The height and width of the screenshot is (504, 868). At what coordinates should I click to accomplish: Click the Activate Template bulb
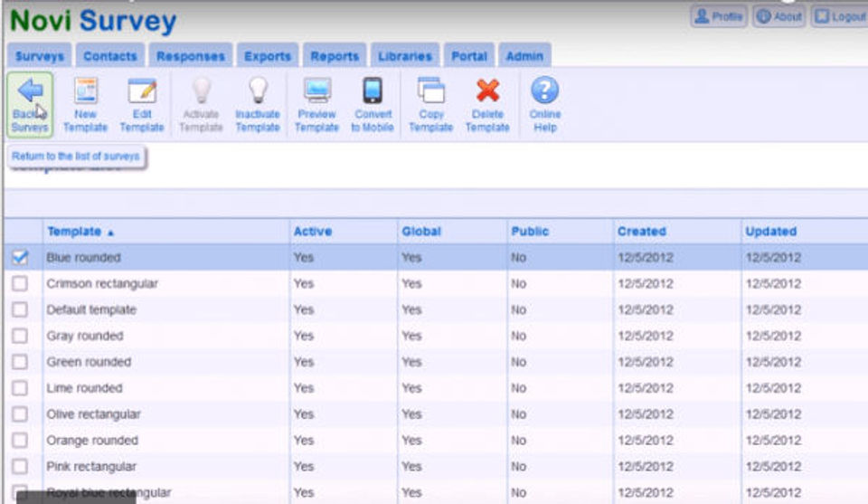tap(201, 105)
